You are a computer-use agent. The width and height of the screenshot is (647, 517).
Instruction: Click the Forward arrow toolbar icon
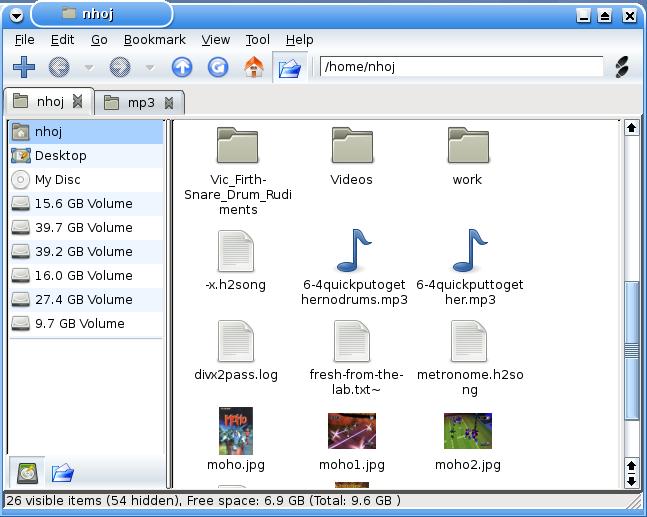click(119, 67)
